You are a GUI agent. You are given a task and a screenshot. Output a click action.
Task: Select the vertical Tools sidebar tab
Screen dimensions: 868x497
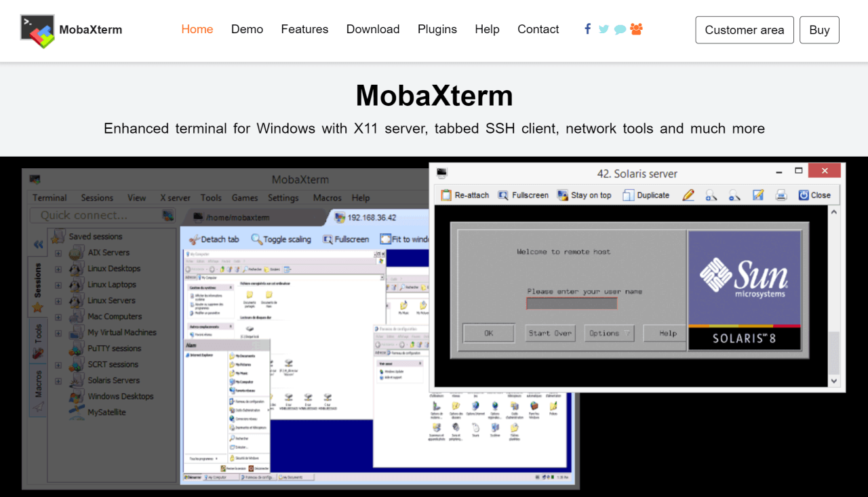38,341
